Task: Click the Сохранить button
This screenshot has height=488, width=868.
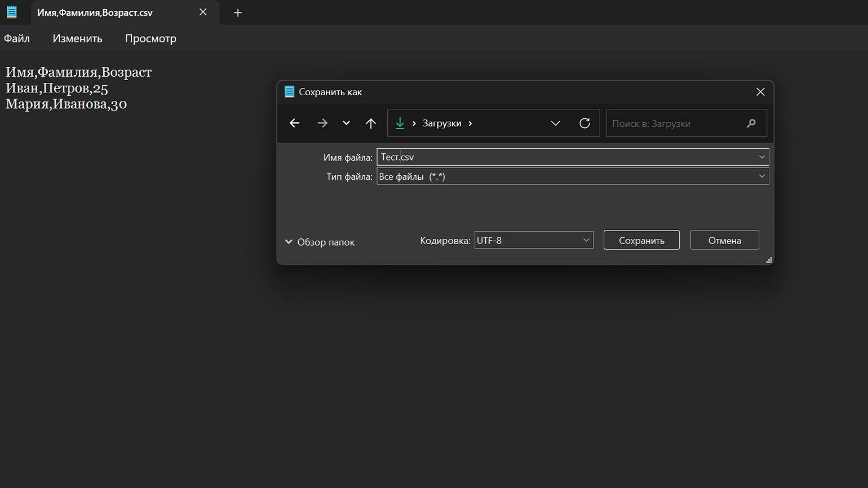Action: [641, 240]
